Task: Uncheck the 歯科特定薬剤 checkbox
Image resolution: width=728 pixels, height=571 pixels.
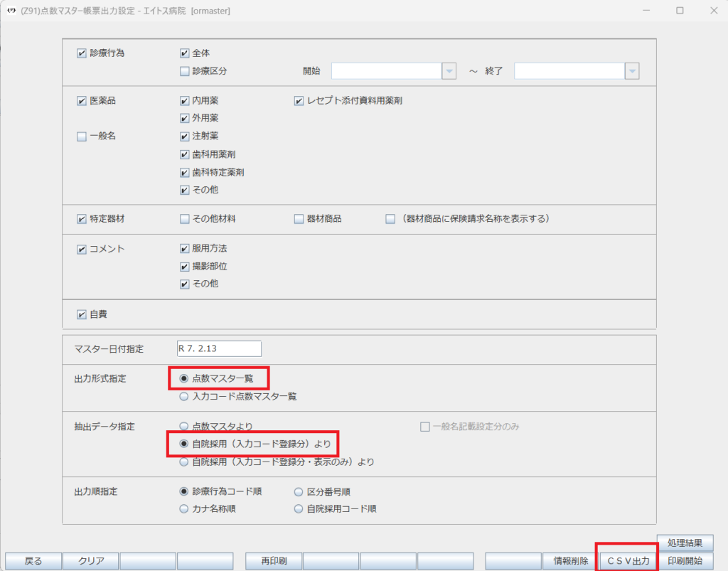Action: coord(183,171)
